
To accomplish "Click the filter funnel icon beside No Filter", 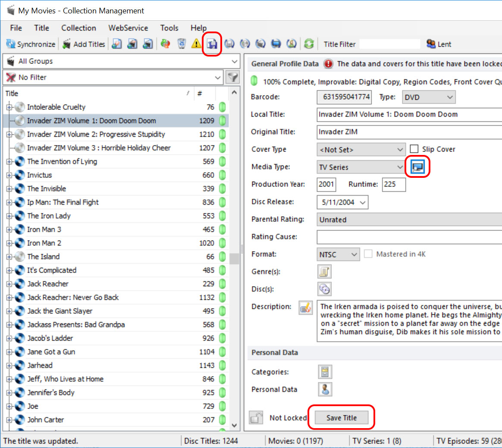I will (232, 77).
